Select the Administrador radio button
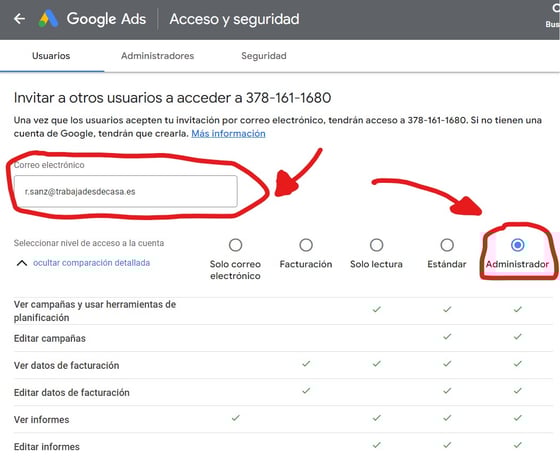 (x=518, y=245)
